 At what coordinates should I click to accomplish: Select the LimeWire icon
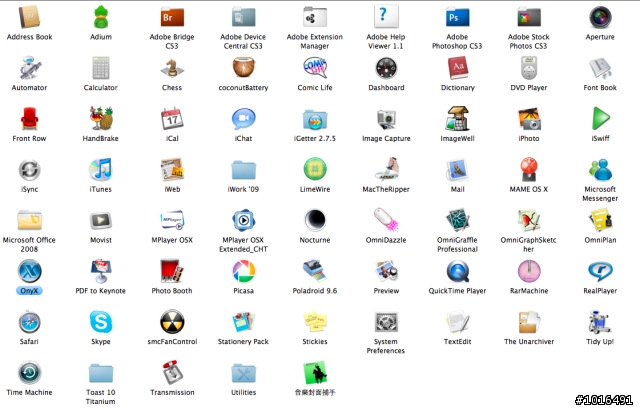(314, 169)
